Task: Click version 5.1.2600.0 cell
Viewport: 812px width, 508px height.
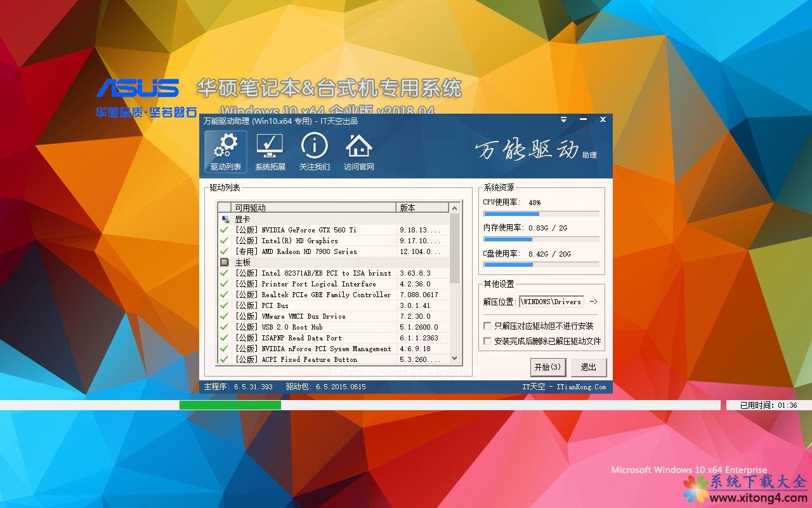Action: (419, 327)
